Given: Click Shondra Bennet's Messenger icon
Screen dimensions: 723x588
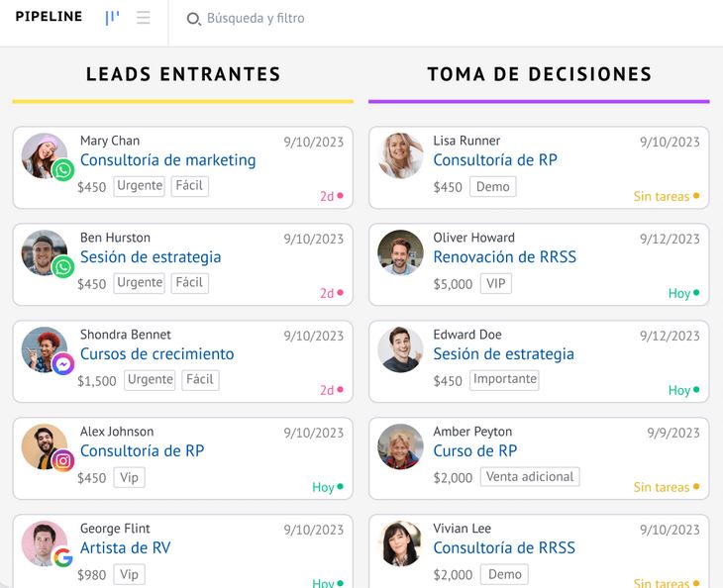Looking at the screenshot, I should coord(63,364).
